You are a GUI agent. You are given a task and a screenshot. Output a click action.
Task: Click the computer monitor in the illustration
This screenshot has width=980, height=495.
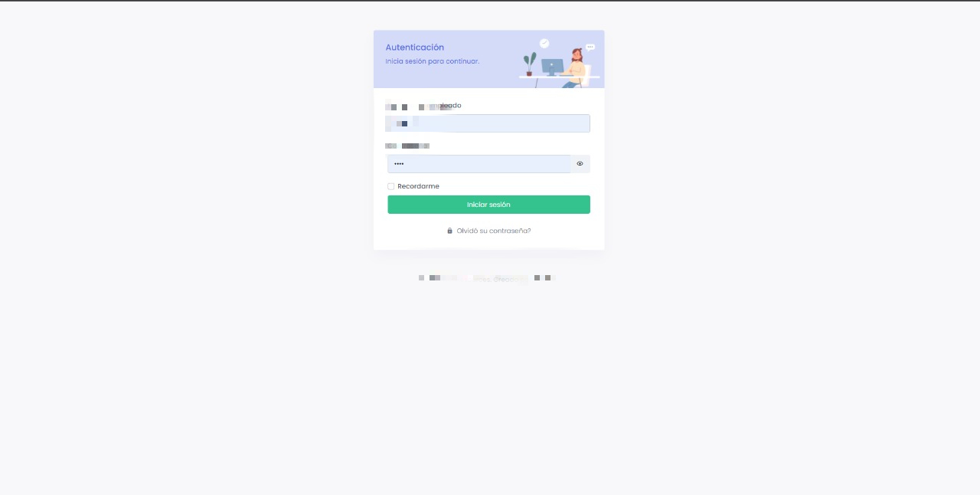point(552,67)
